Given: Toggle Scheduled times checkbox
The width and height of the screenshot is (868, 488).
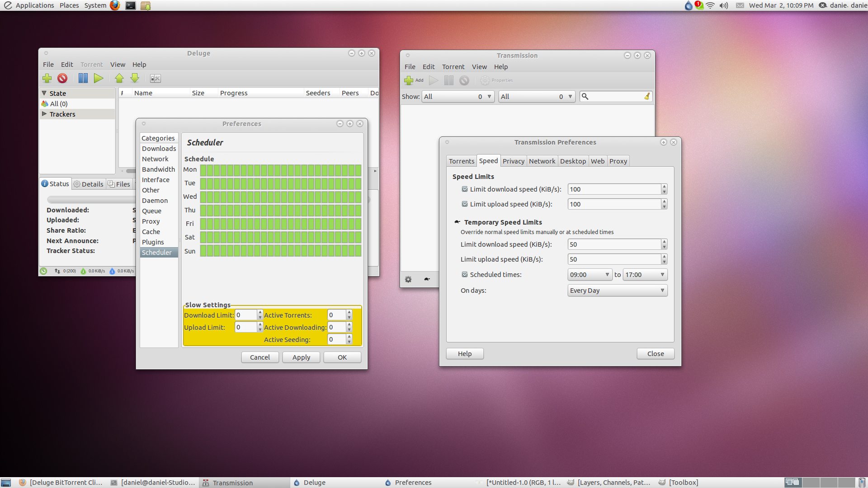Looking at the screenshot, I should click(x=465, y=274).
